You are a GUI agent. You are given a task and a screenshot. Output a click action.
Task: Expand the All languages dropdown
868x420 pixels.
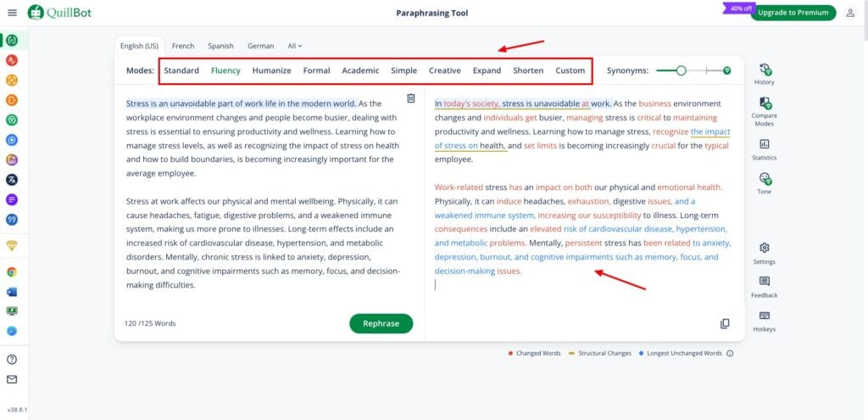[295, 46]
